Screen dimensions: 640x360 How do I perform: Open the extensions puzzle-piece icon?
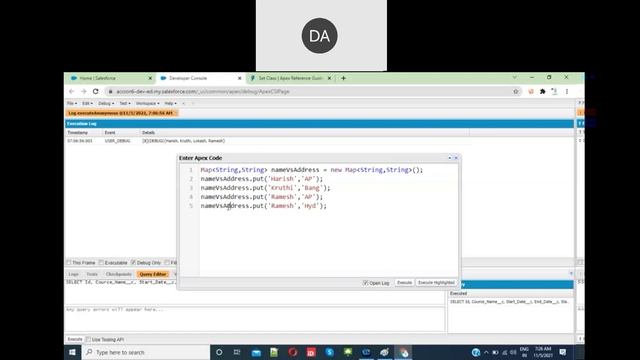click(542, 91)
